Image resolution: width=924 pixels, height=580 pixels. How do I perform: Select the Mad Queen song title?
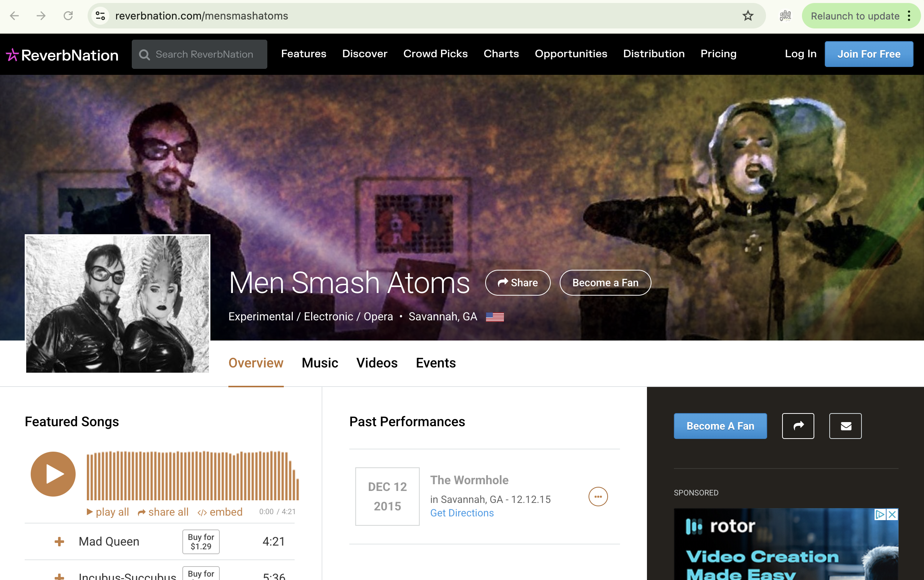tap(109, 541)
